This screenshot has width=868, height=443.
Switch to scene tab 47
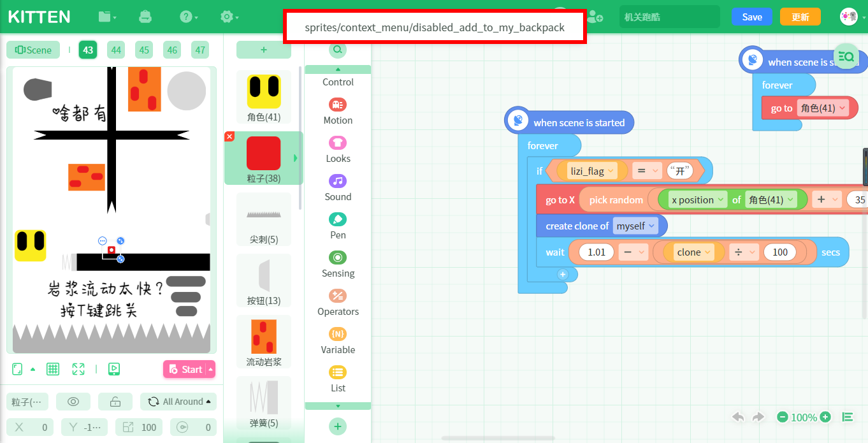[x=200, y=50]
